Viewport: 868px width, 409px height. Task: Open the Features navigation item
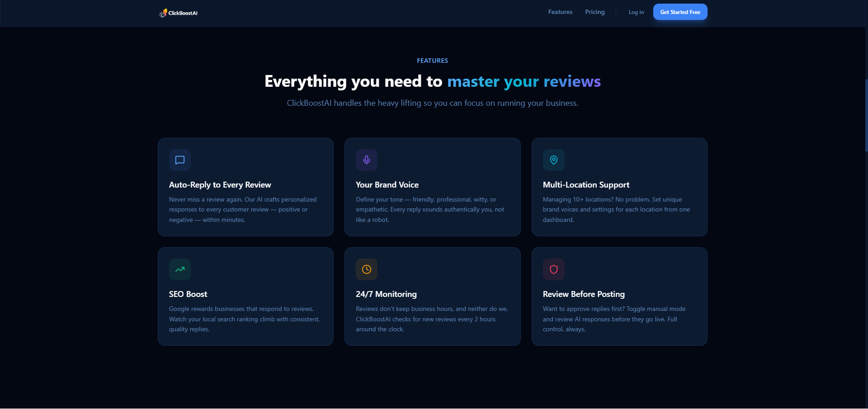(560, 12)
